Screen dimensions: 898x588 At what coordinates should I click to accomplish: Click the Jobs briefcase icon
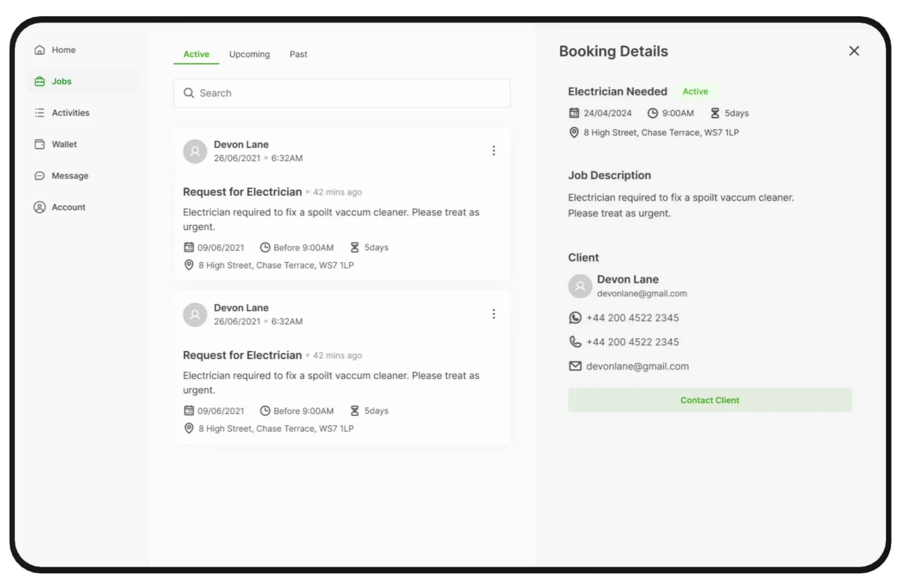click(40, 81)
